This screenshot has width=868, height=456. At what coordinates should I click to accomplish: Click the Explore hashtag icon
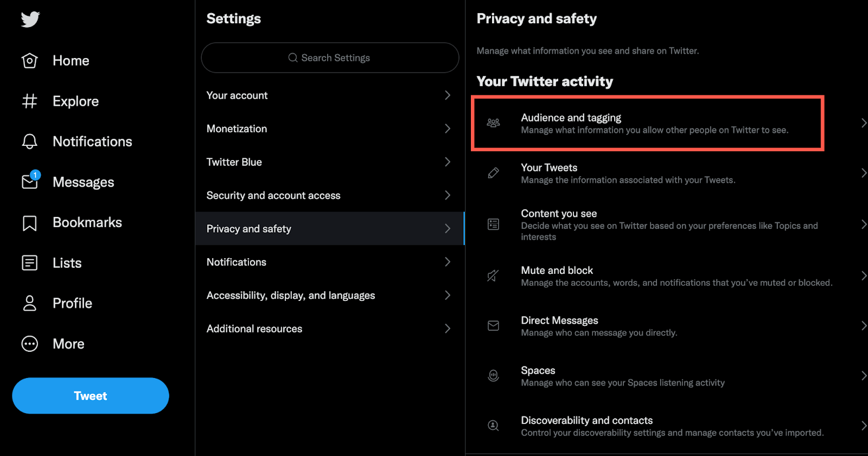(x=30, y=101)
